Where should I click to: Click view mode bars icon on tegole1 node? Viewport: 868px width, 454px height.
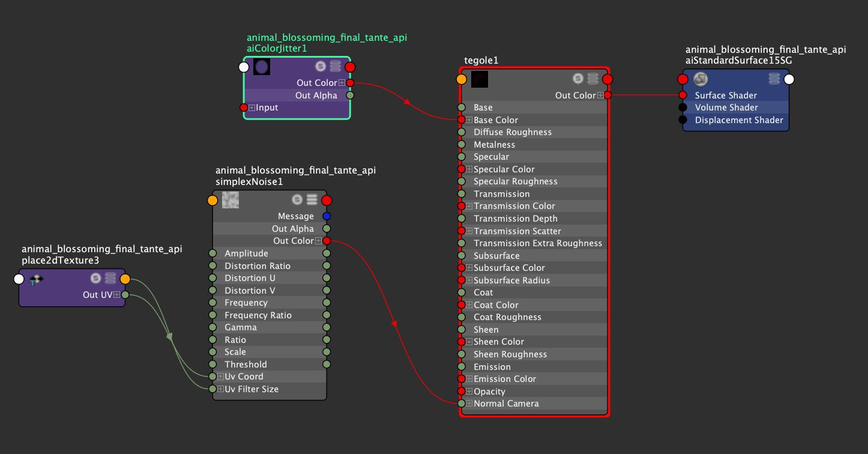point(593,79)
